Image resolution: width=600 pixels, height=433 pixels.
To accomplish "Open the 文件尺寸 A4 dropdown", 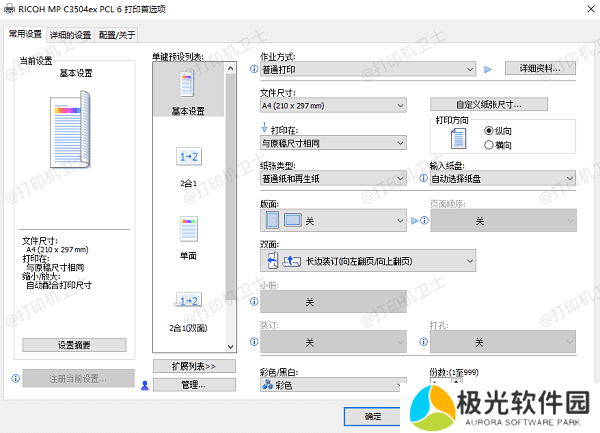I will [x=331, y=105].
